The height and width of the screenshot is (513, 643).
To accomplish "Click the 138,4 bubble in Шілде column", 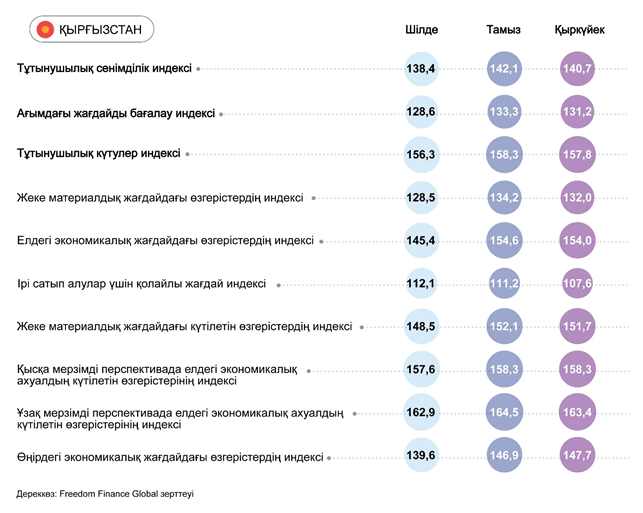I will pos(421,69).
